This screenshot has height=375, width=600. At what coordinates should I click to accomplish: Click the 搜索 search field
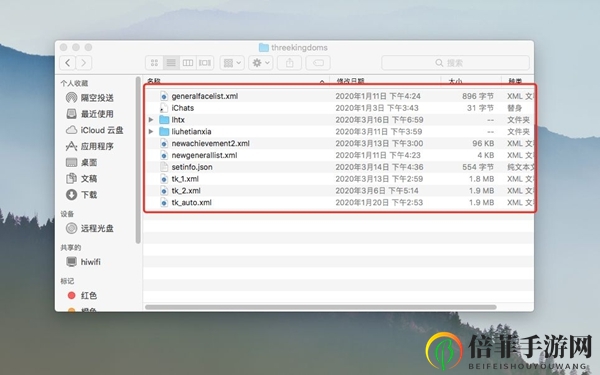click(455, 63)
